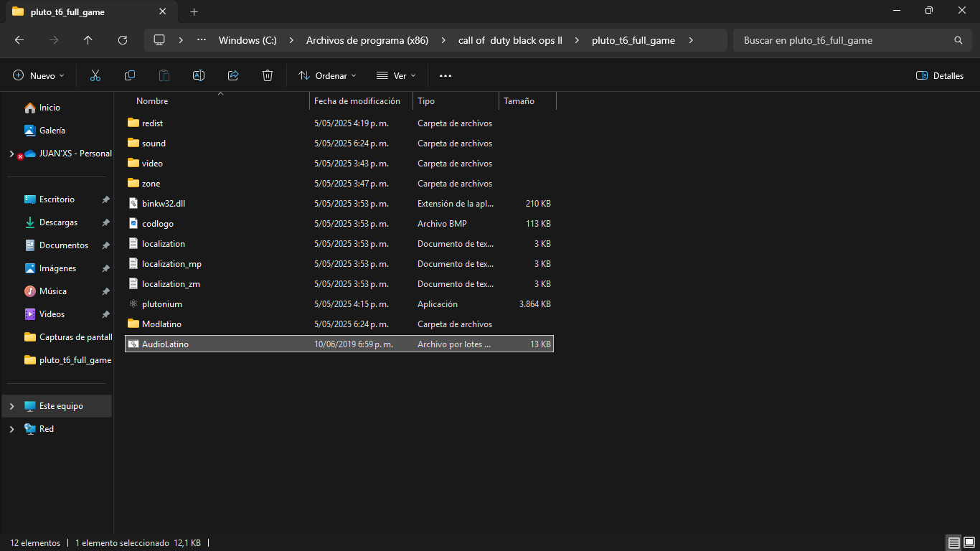
Task: Navigate to call of duty black ops II breadcrumb
Action: tap(510, 40)
